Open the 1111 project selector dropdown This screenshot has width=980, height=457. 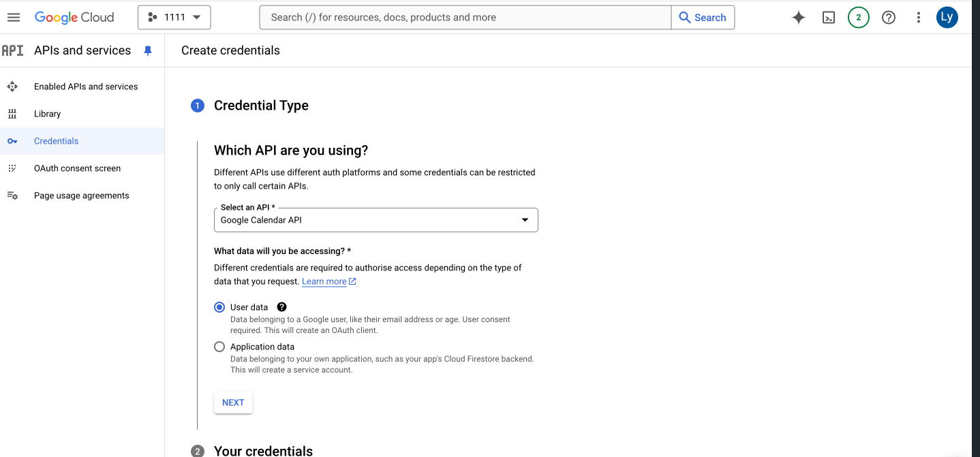(174, 18)
